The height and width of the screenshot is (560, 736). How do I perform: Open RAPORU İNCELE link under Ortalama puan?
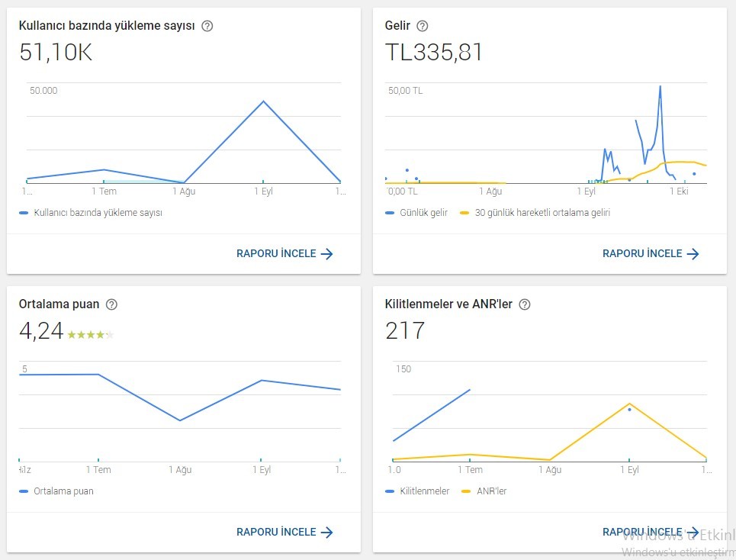[284, 533]
